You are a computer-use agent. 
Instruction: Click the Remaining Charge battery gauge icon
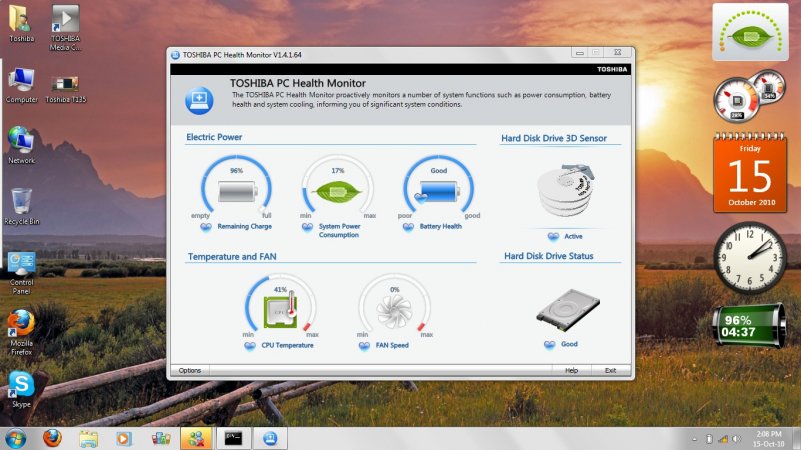pyautogui.click(x=237, y=192)
